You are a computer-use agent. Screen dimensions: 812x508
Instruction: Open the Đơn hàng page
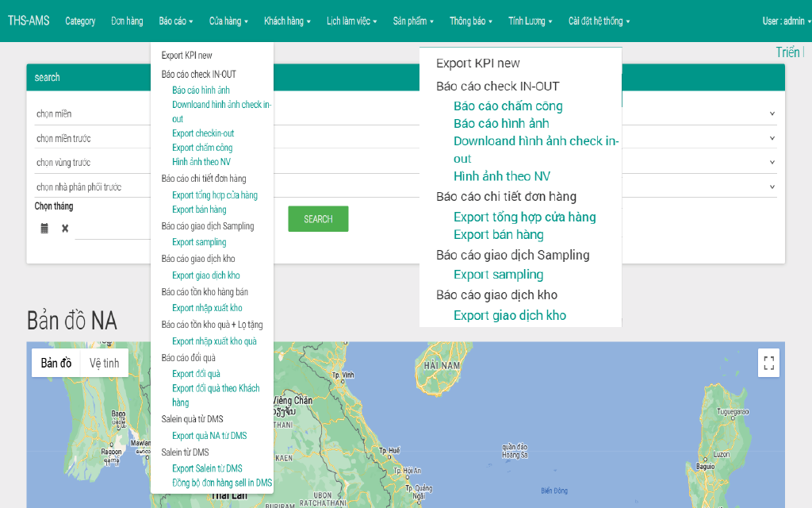(x=127, y=21)
